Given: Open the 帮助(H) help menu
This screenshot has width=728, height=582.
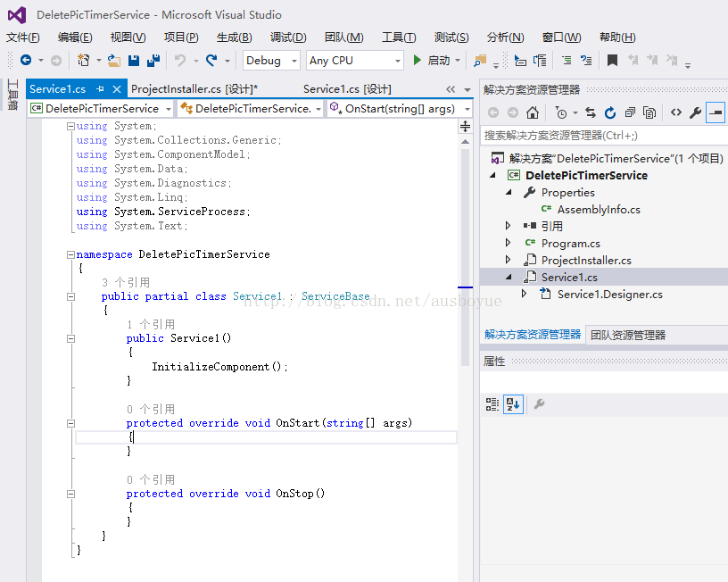Looking at the screenshot, I should tap(617, 37).
